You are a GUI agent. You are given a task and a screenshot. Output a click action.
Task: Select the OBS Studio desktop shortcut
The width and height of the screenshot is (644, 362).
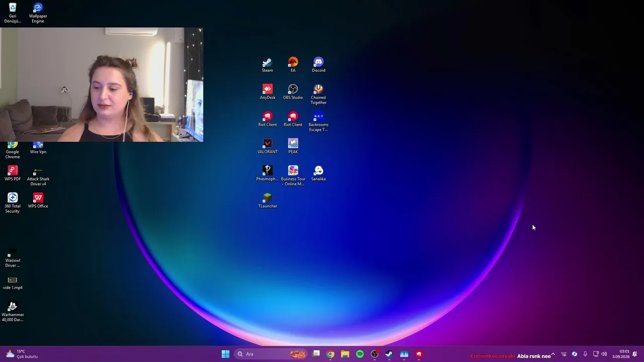pyautogui.click(x=293, y=93)
